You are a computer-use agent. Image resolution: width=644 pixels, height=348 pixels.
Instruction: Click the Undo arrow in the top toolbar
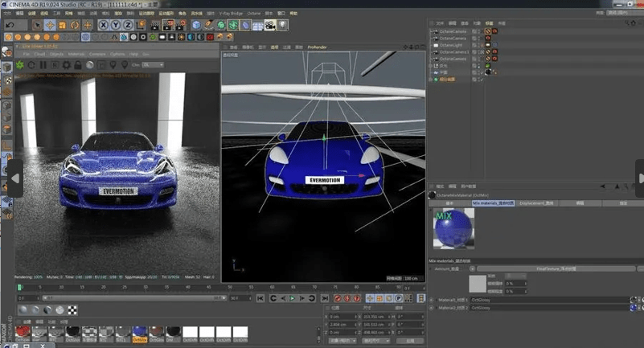10,25
